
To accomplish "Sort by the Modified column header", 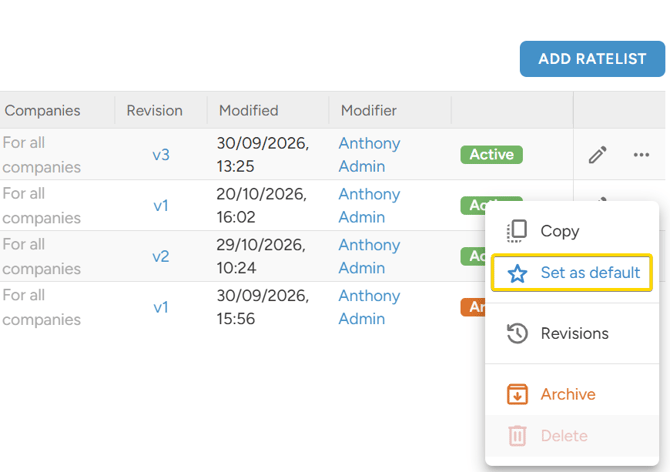I will (248, 111).
